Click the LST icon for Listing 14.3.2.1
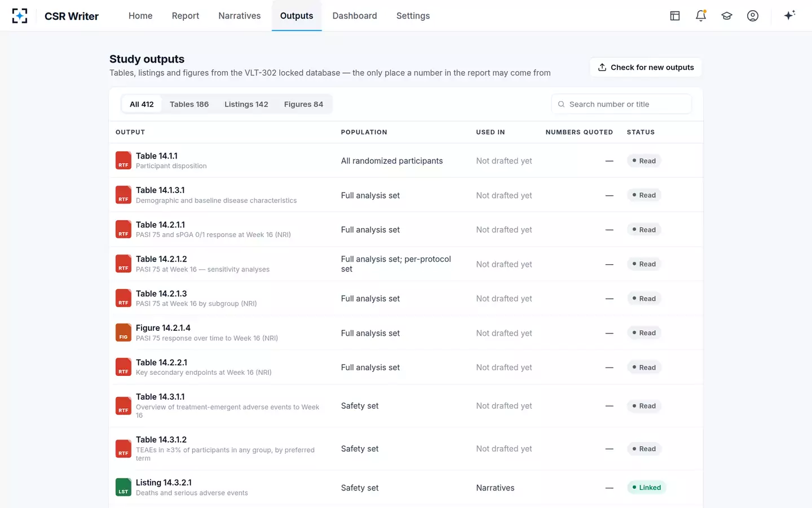The image size is (812, 508). coord(123,487)
